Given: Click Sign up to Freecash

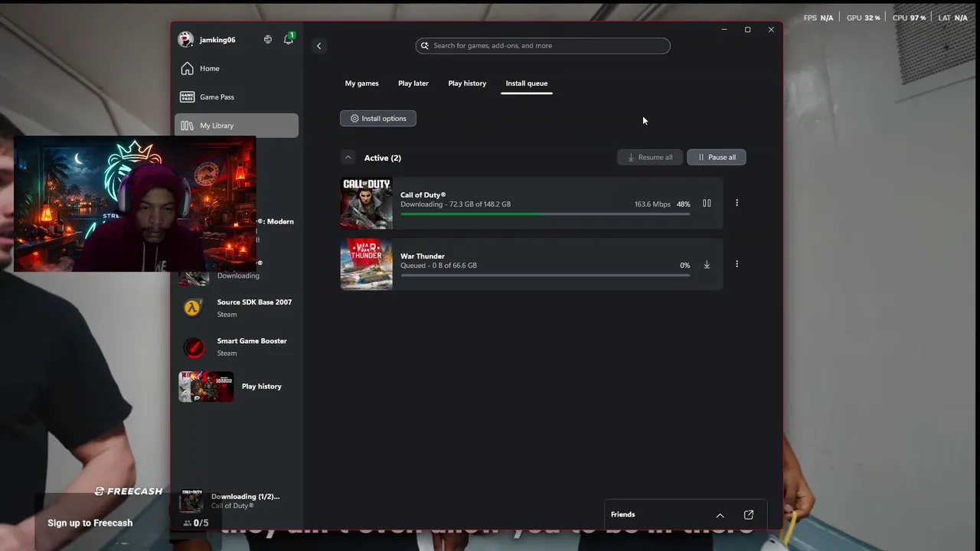Looking at the screenshot, I should coord(90,523).
